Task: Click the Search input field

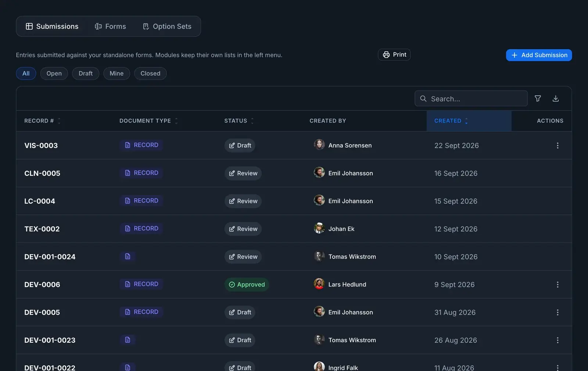Action: (471, 99)
